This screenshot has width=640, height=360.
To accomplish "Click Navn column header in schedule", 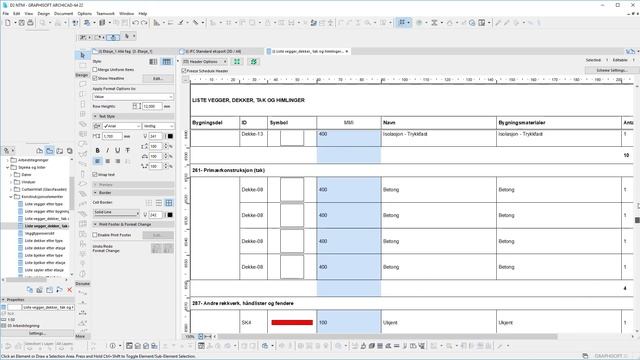I will pos(389,122).
